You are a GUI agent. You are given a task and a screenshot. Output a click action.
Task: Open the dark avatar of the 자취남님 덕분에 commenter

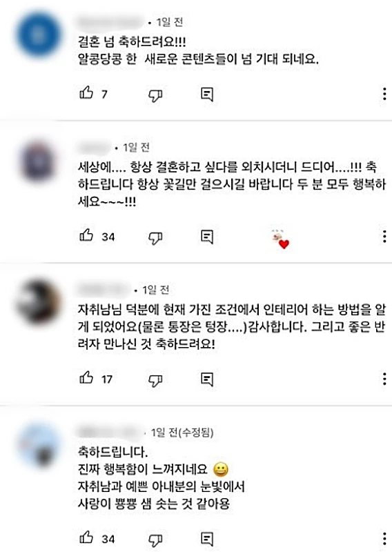39,302
